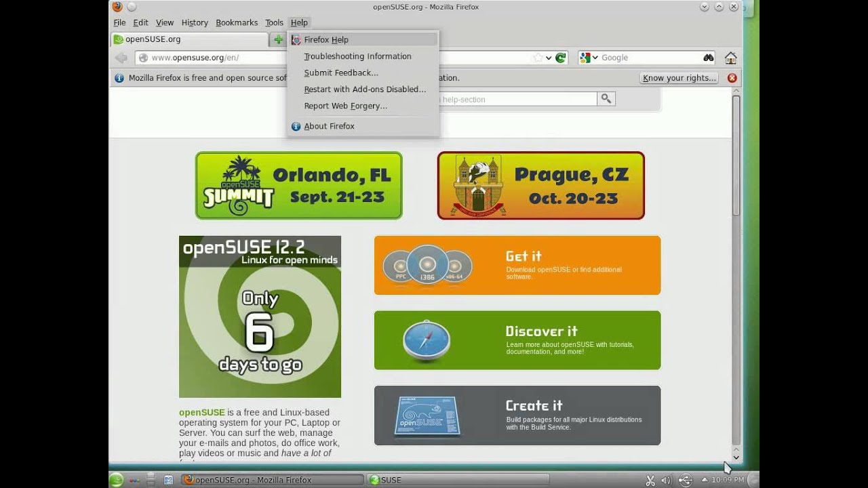Follow the green openSUSE text link
The image size is (868, 488).
click(x=201, y=412)
